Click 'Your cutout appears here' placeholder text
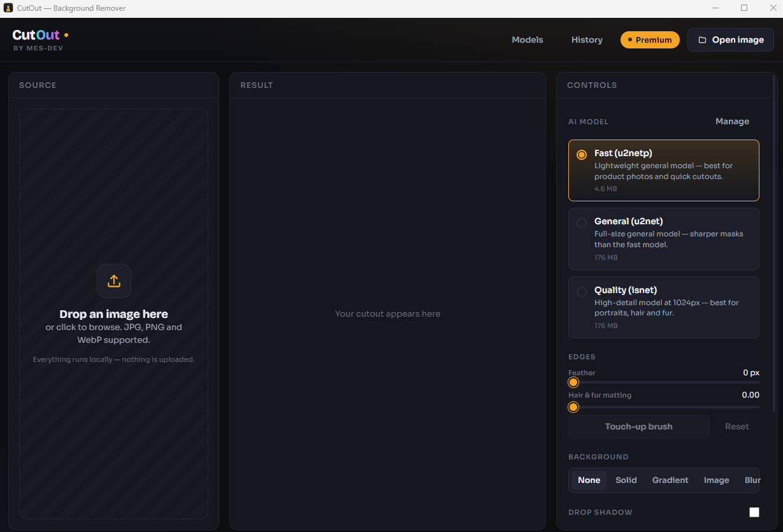Screen dimensions: 783x532 point(387,314)
